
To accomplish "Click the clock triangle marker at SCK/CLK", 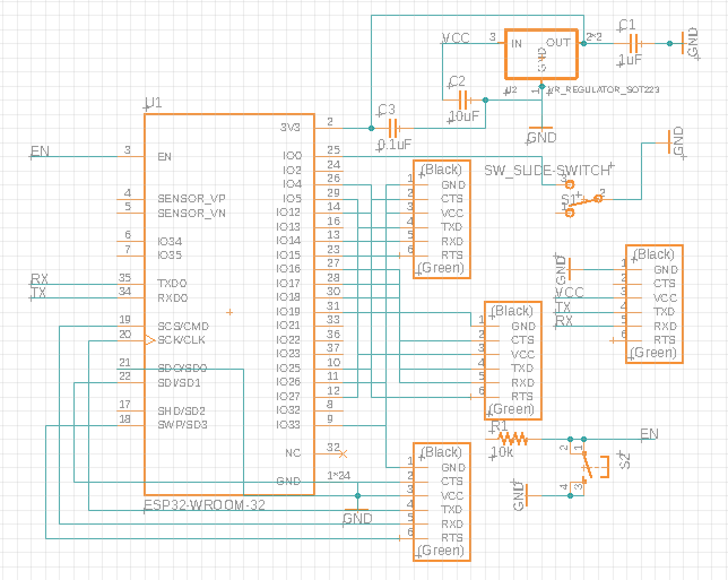I will click(150, 340).
